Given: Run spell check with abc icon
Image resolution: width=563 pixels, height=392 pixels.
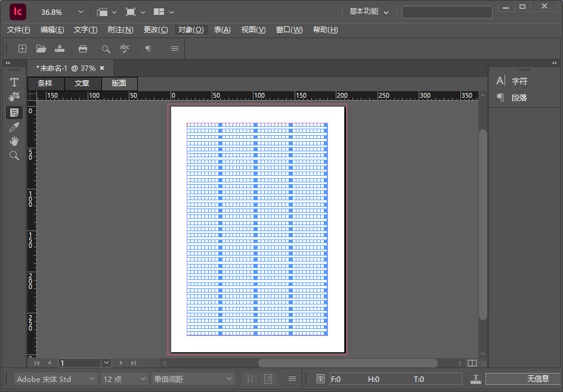Looking at the screenshot, I should (125, 49).
